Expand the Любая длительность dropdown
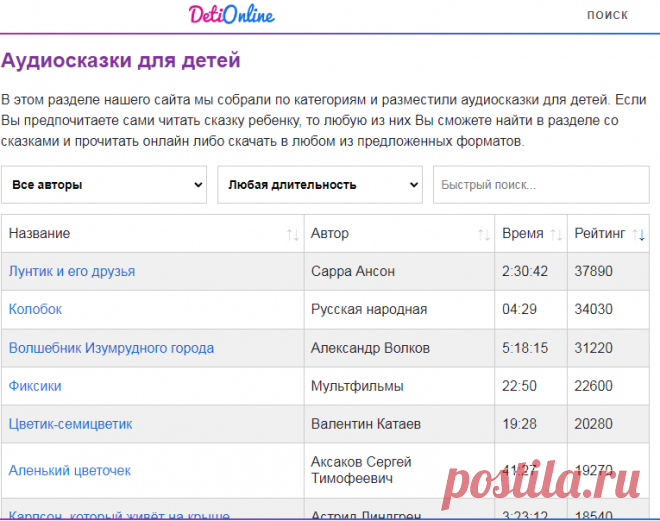 click(320, 185)
